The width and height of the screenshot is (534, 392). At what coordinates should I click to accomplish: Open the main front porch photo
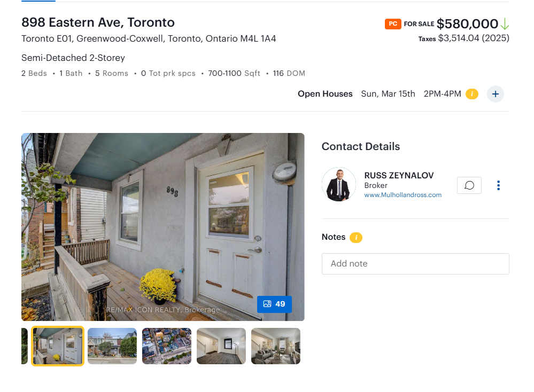click(x=163, y=227)
